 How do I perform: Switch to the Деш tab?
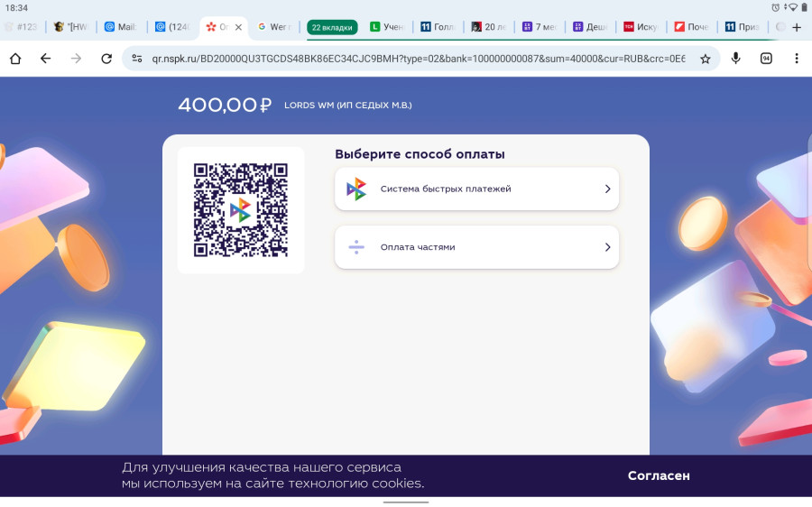pos(590,27)
